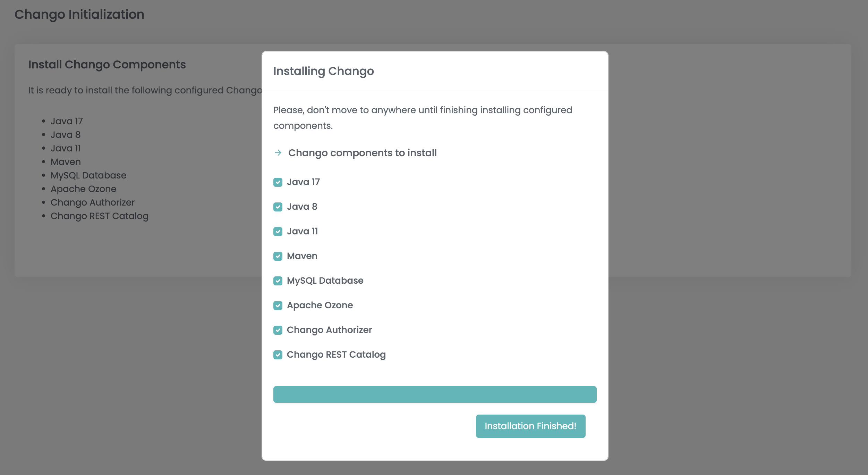Toggle the MySQL Database checkbox
Image resolution: width=868 pixels, height=475 pixels.
click(x=278, y=281)
